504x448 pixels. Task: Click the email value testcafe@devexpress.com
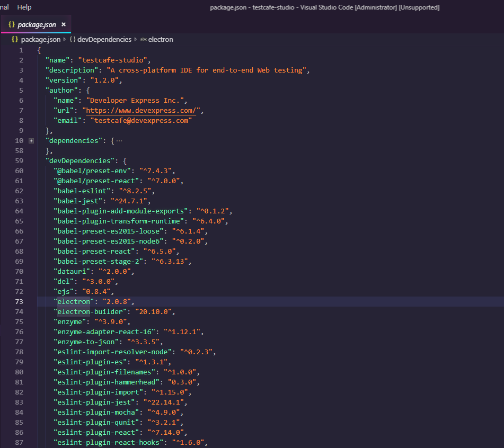[x=141, y=120]
